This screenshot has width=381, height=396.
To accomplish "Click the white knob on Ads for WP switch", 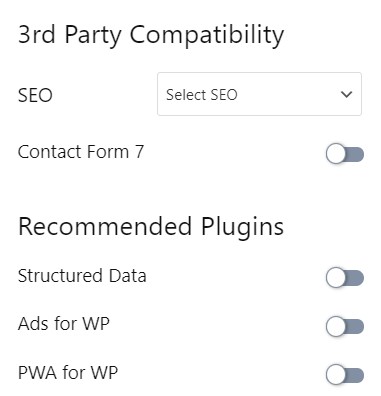I will click(336, 326).
